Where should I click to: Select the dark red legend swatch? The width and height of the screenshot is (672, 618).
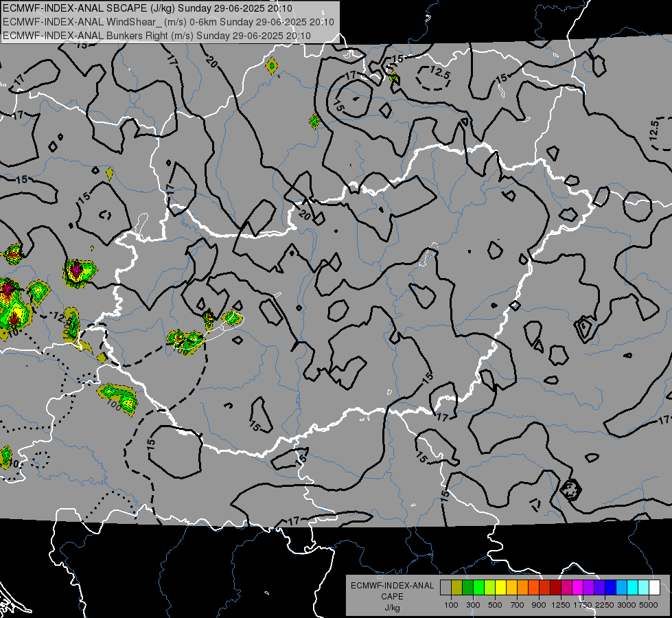(x=555, y=587)
